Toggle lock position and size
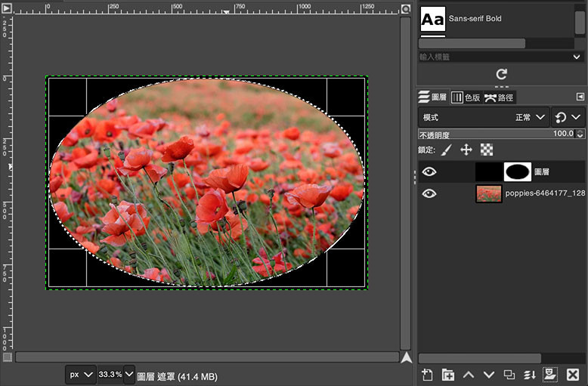 coord(466,150)
